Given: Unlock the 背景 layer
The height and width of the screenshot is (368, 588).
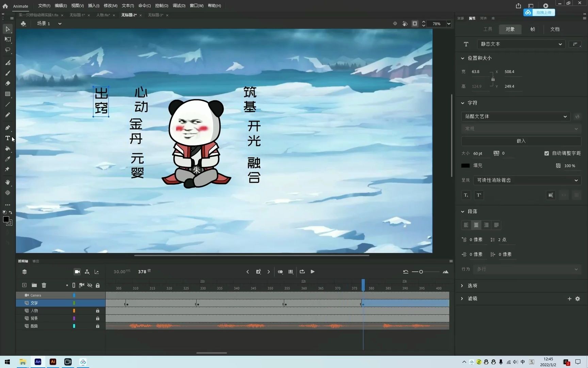Looking at the screenshot, I should point(98,318).
